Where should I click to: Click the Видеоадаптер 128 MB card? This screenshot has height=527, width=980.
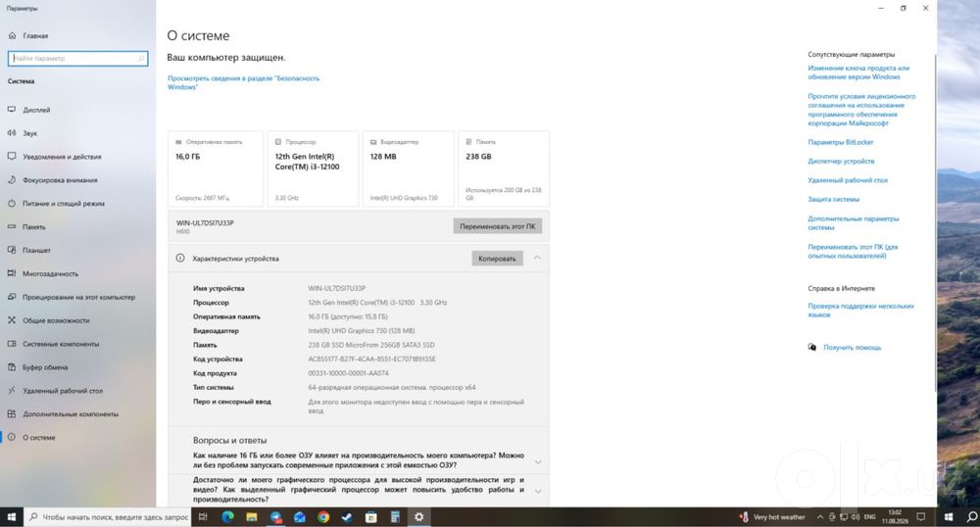(408, 168)
